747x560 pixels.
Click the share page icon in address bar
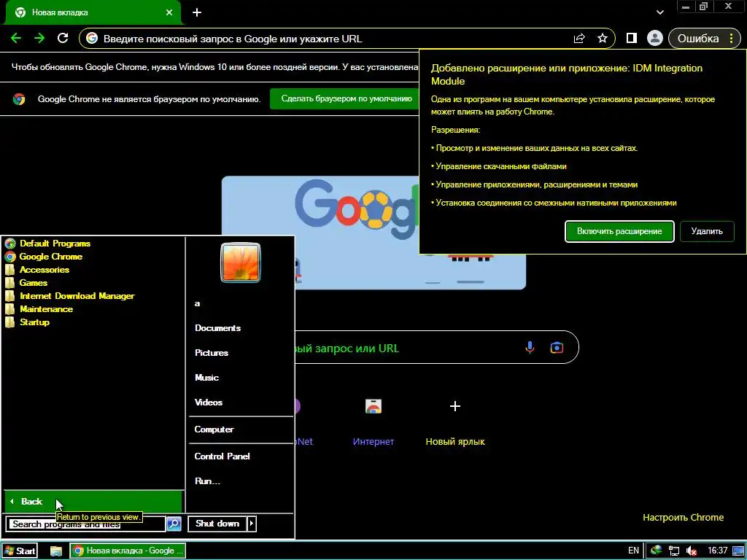578,39
